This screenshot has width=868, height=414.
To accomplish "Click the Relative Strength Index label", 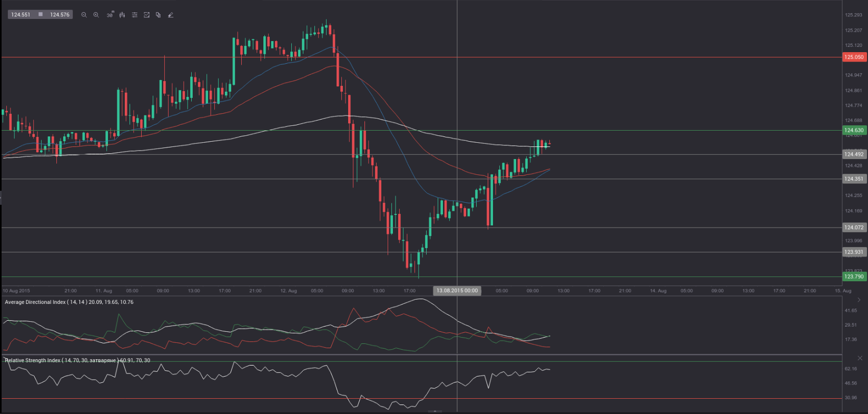I will (x=77, y=360).
